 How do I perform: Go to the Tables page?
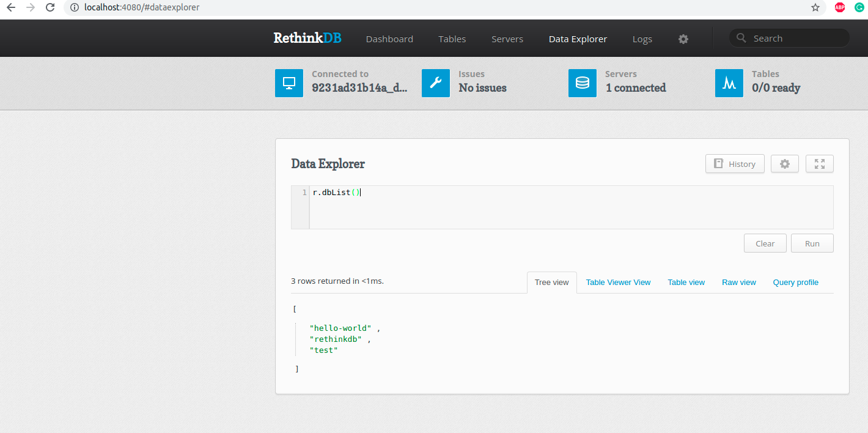pyautogui.click(x=452, y=39)
